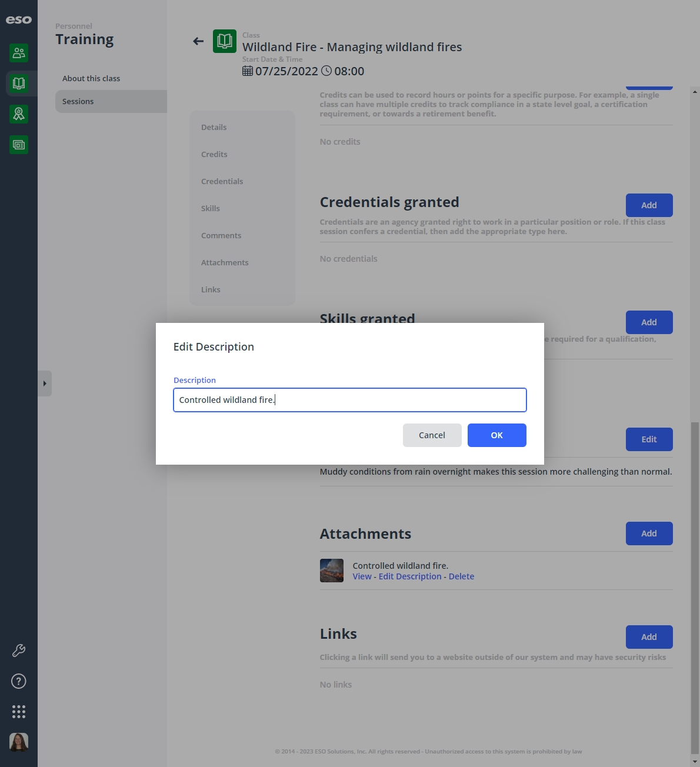Cancel the Edit Description dialog
Screen dimensions: 700x767
pyautogui.click(x=432, y=435)
